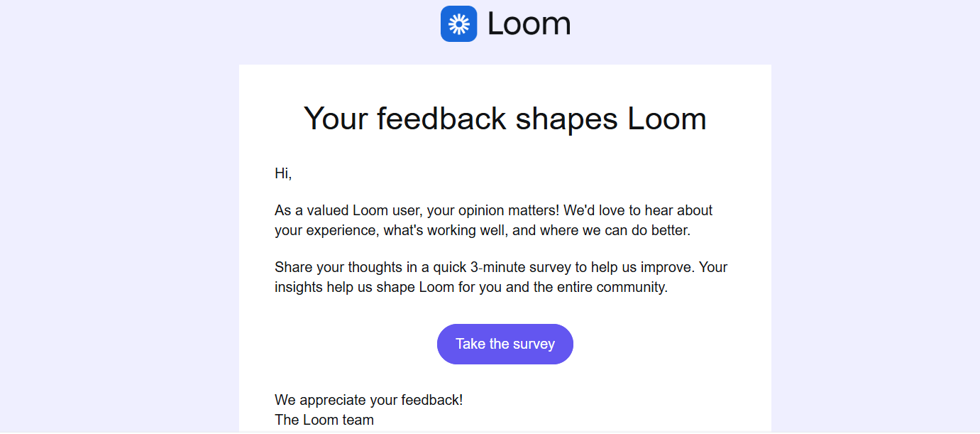
Task: Click the blue Loom pinwheel logo icon
Action: 458,24
